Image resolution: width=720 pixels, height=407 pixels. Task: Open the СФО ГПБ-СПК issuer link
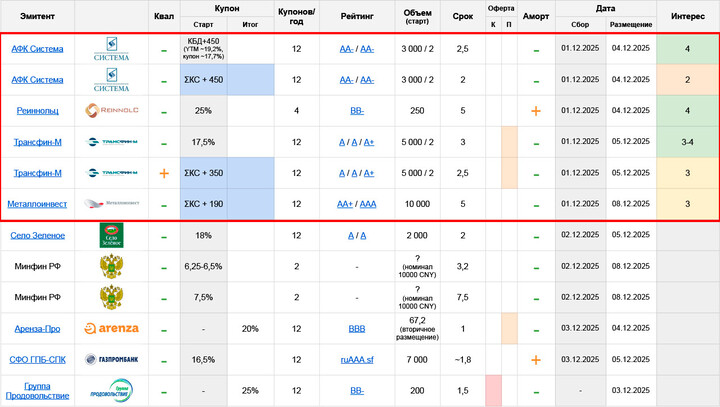[x=37, y=359]
